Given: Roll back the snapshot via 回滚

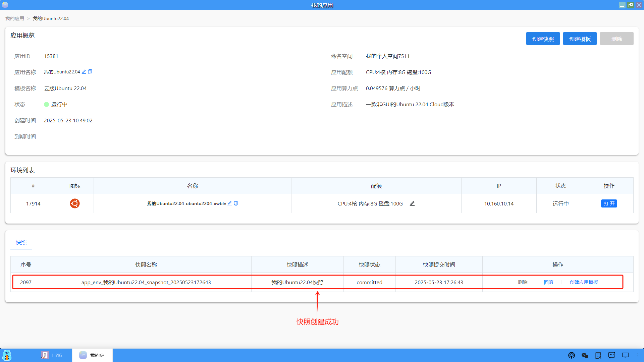Looking at the screenshot, I should click(x=549, y=282).
